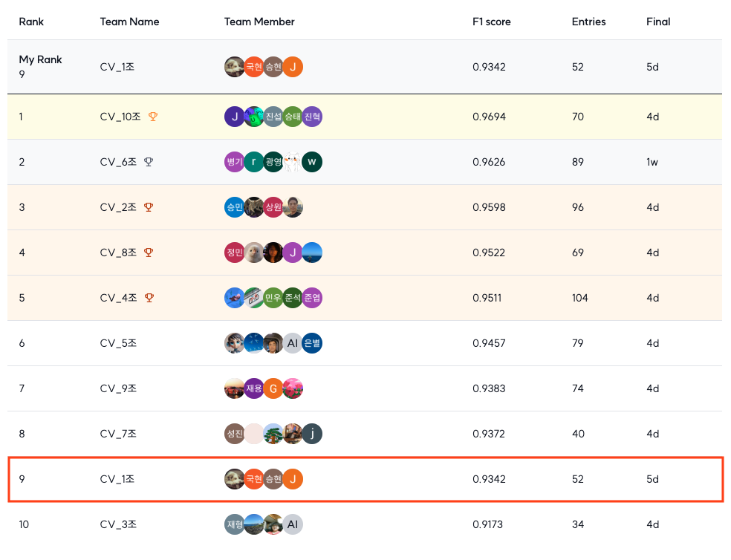Click the 승민 avatar in CV_2조 team
731x560 pixels.
tap(235, 207)
